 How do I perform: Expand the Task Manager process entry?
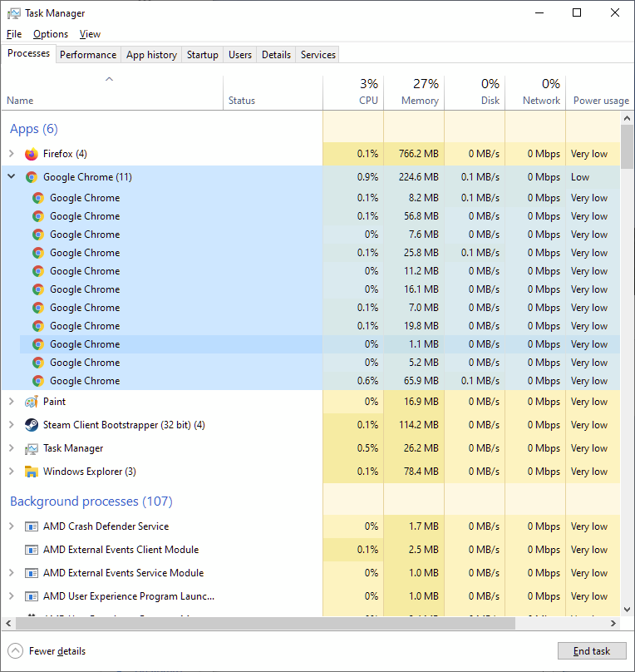(12, 447)
